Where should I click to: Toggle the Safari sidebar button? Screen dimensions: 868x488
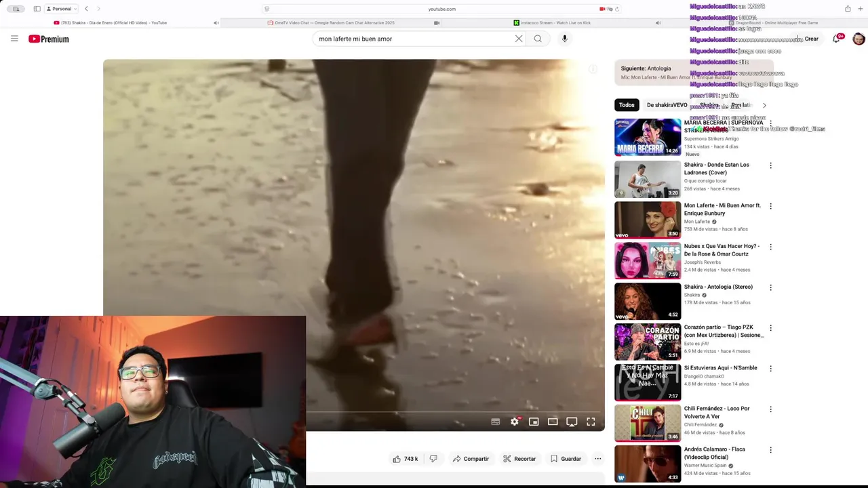(x=37, y=9)
